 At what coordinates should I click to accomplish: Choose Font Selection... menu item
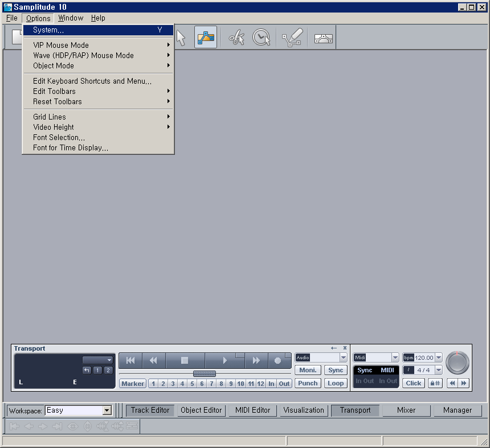[x=99, y=138]
